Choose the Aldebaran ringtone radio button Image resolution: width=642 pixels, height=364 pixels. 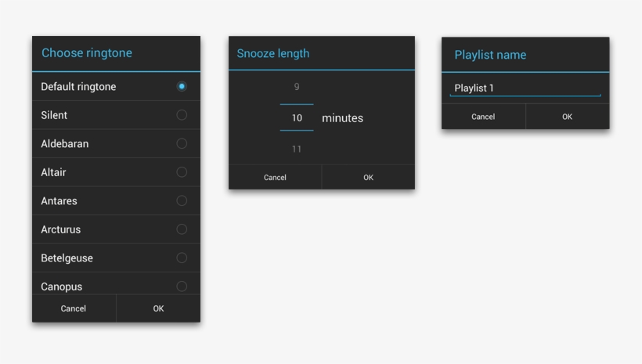182,144
